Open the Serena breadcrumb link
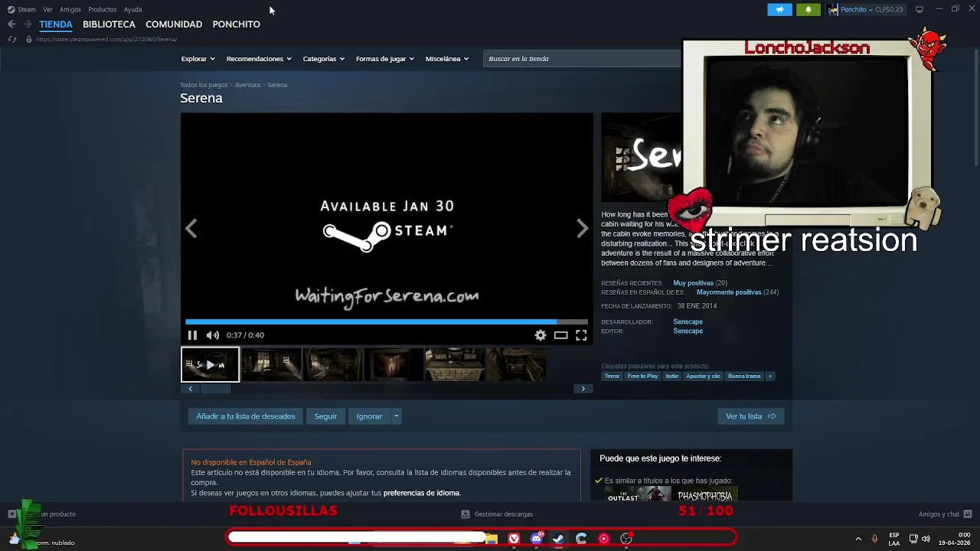 tap(277, 85)
